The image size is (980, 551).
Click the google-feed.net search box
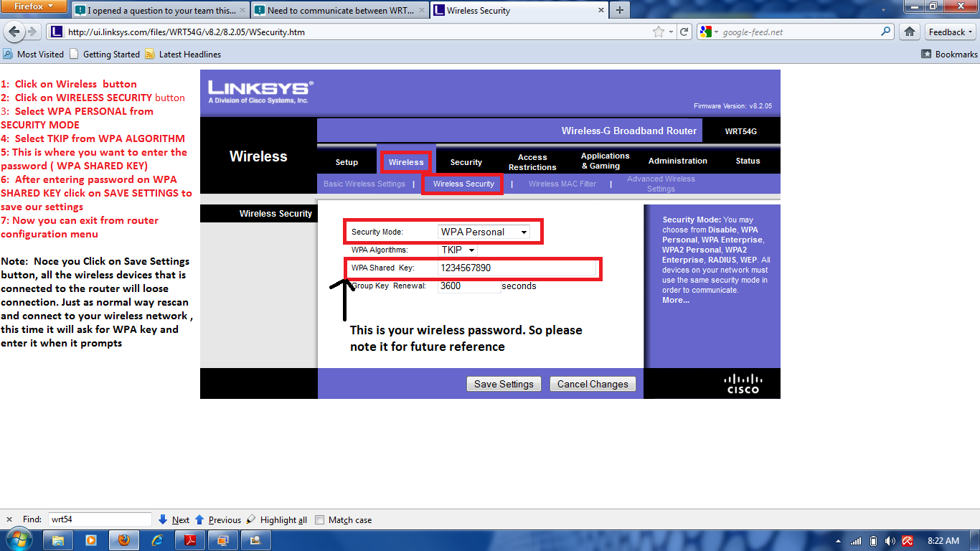(800, 32)
